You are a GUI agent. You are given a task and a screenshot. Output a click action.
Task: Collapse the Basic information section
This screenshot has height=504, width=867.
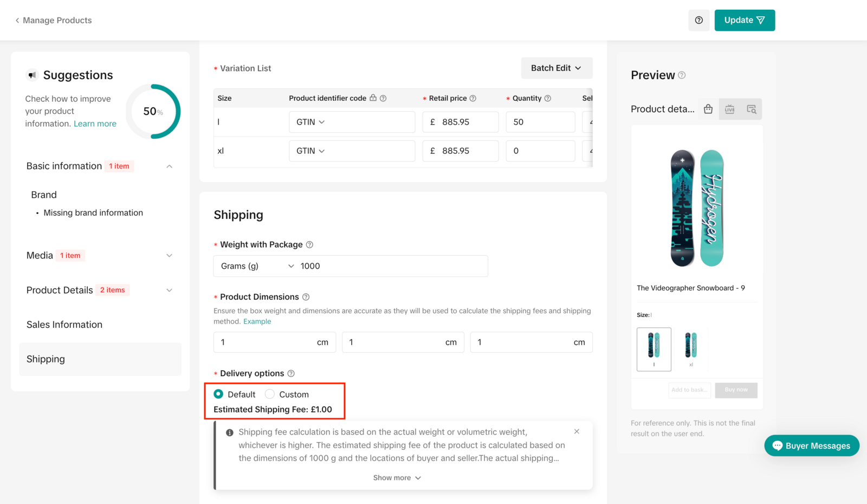[169, 166]
